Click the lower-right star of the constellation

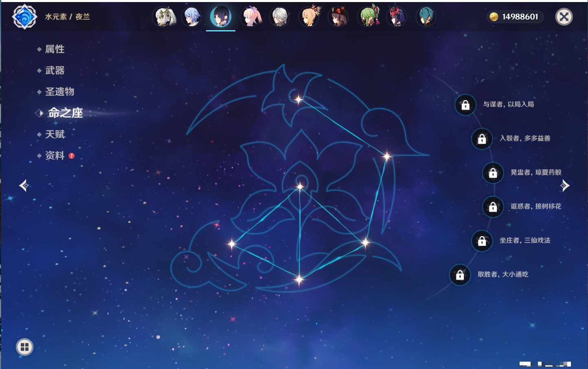point(365,243)
